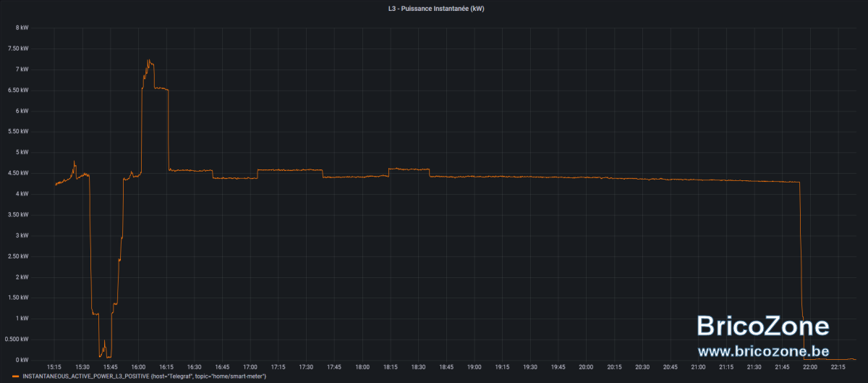Click the 6.50 kW y-axis label
868x383 pixels.
[18, 91]
